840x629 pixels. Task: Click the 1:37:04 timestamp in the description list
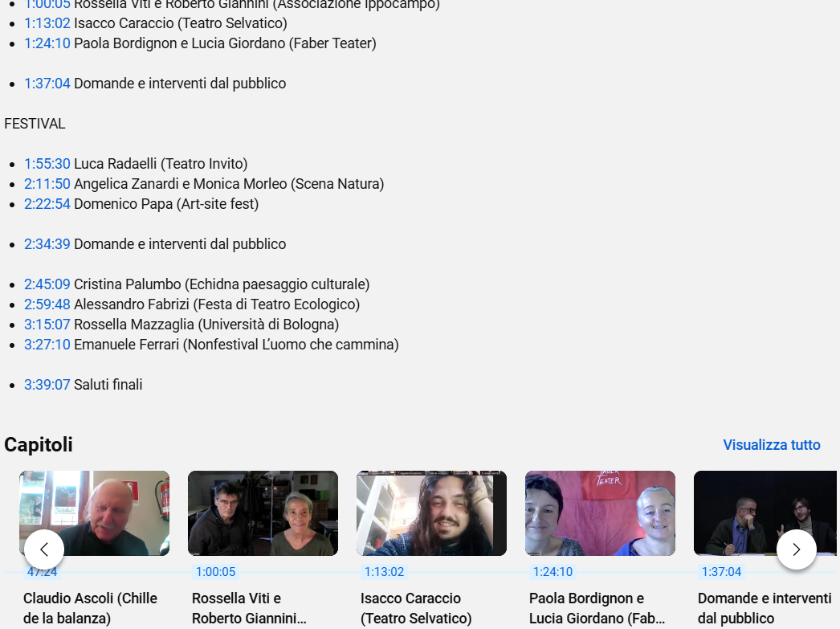47,84
